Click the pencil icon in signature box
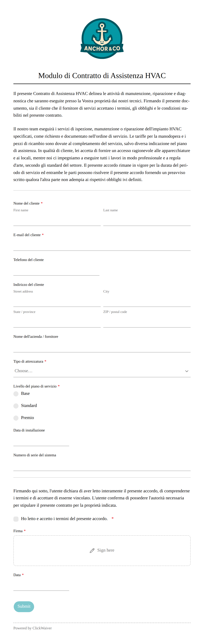204x644 pixels. [92, 550]
